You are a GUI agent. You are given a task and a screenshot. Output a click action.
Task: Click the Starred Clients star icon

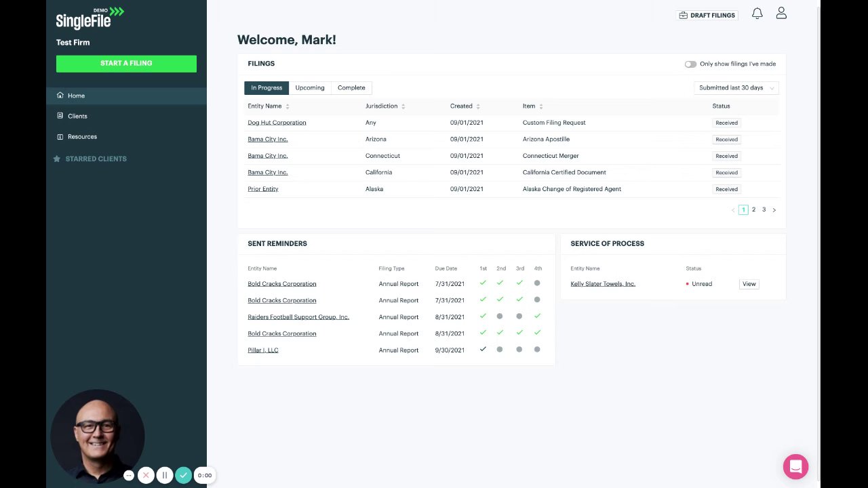[57, 159]
